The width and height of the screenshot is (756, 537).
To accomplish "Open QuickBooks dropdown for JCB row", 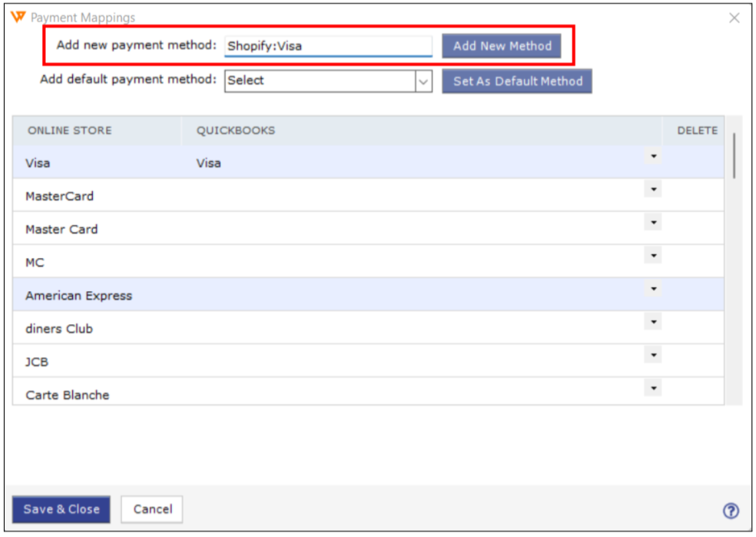I will pos(653,355).
